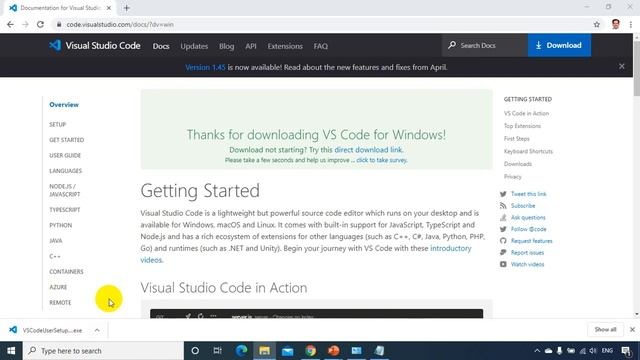Screen dimensions: 640x360
Task: Switch to Chrome in the taskbar
Action: click(x=311, y=351)
